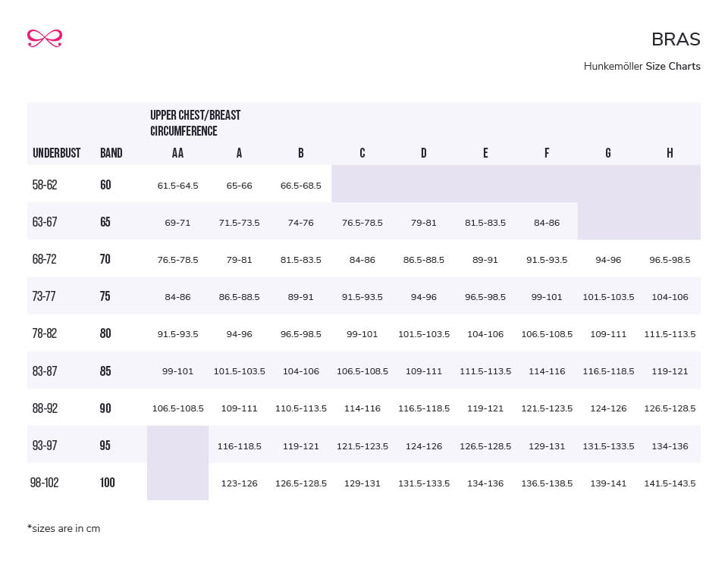Screen dimensions: 728x566
Task: Click the D cup column header
Action: pyautogui.click(x=423, y=153)
